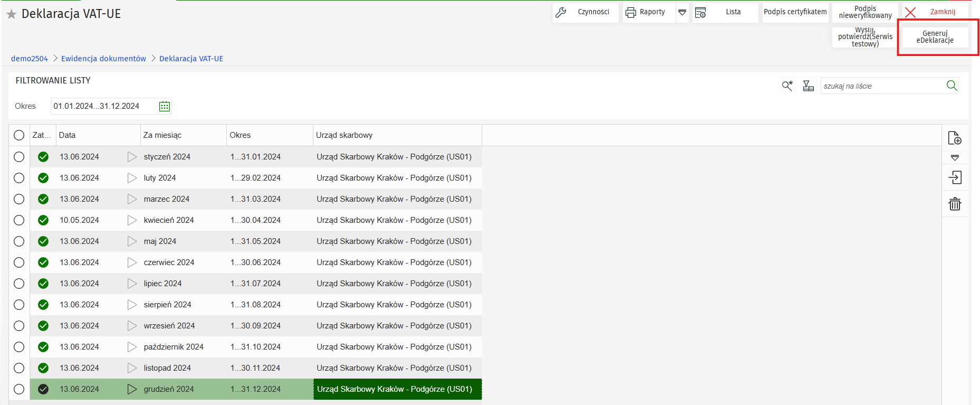The width and height of the screenshot is (980, 405).
Task: Click the szukaj na liście search field
Action: [x=882, y=86]
